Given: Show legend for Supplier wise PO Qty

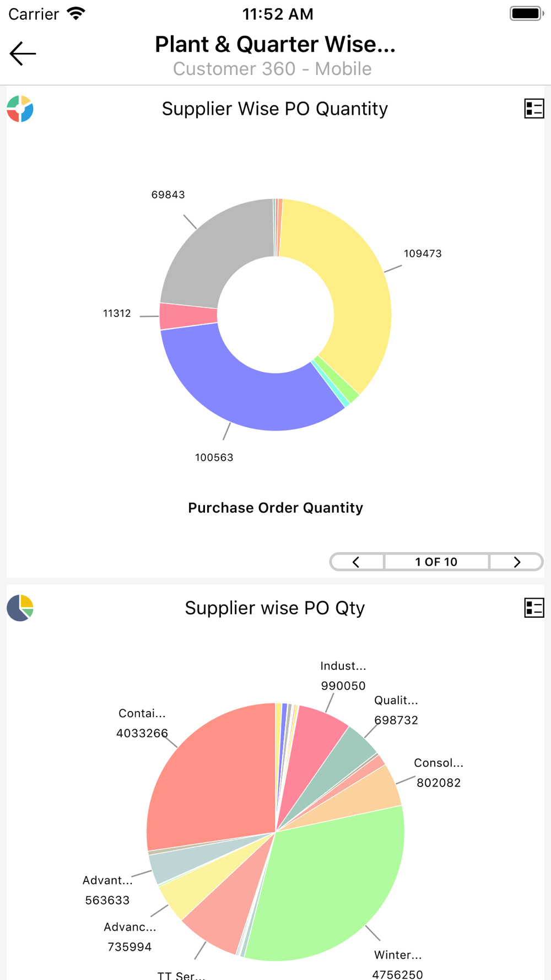Looking at the screenshot, I should (x=534, y=608).
